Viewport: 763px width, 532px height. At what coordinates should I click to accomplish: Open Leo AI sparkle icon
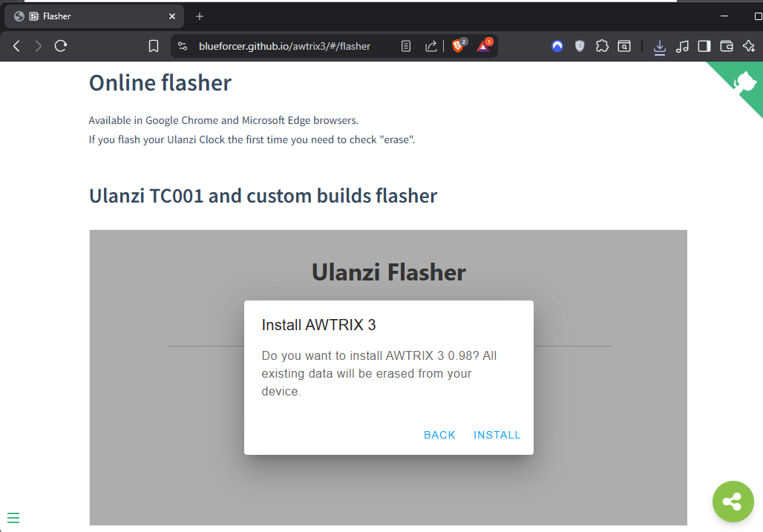(x=748, y=46)
